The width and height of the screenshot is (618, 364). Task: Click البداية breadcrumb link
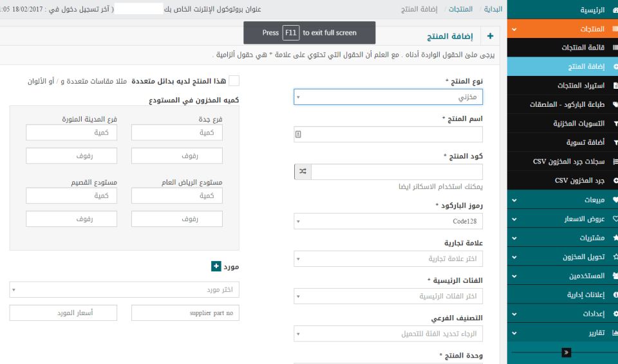pos(492,10)
